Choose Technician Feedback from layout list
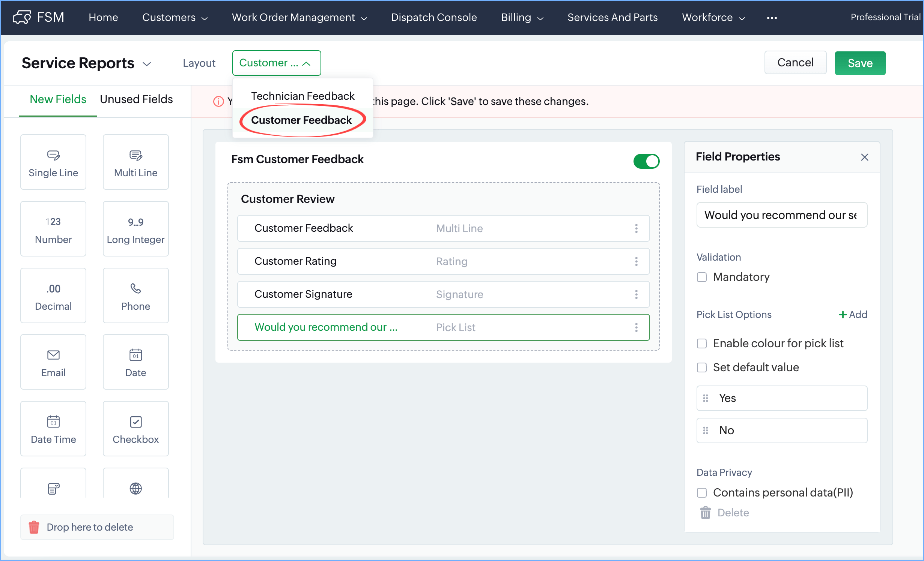Viewport: 924px width, 561px height. (x=302, y=96)
